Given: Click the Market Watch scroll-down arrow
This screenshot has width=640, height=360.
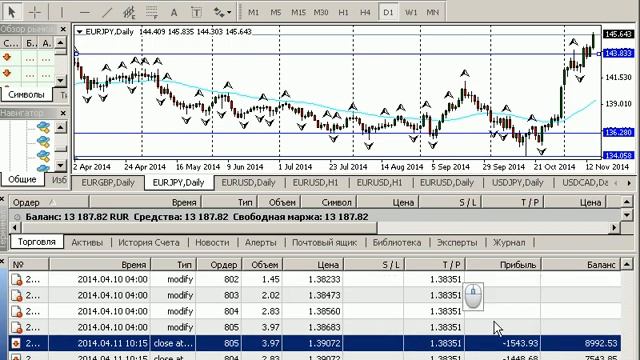Looking at the screenshot, I should pos(60,80).
